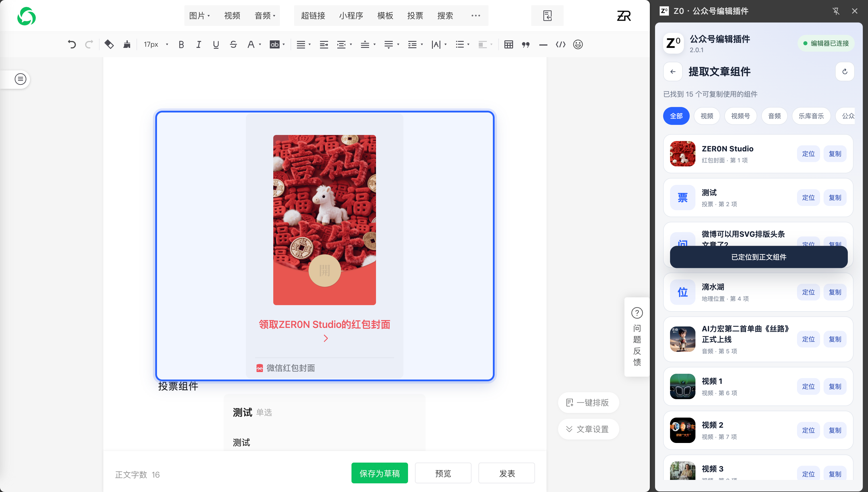Click 保存为草稿 button
This screenshot has width=868, height=492.
point(379,473)
